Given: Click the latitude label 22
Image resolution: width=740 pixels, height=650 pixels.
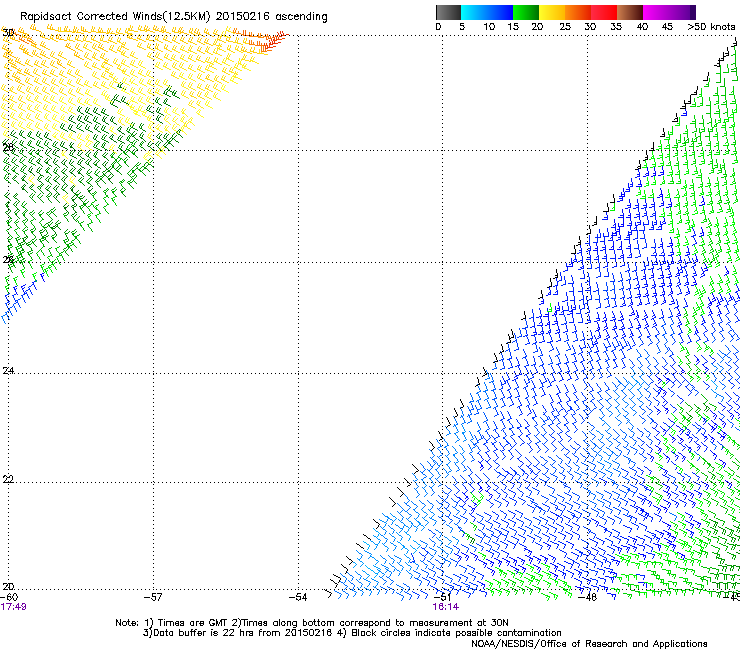Looking at the screenshot, I should tap(8, 479).
